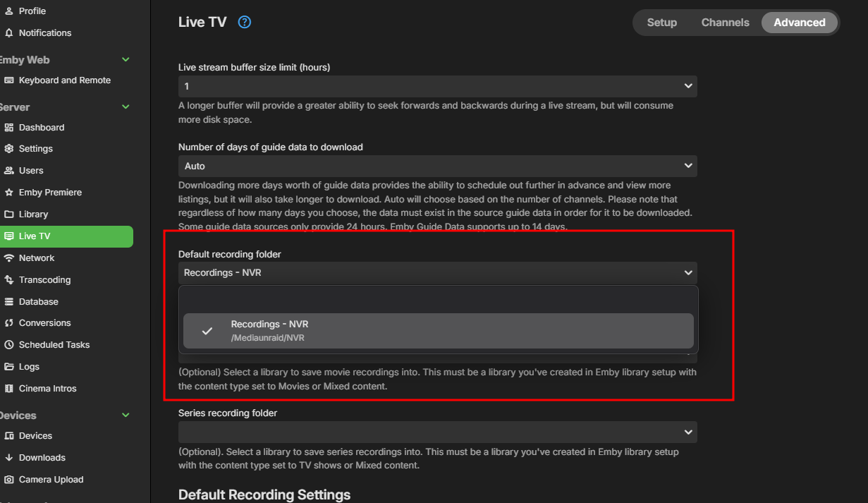Click the Scheduled Tasks clock icon

tap(9, 345)
